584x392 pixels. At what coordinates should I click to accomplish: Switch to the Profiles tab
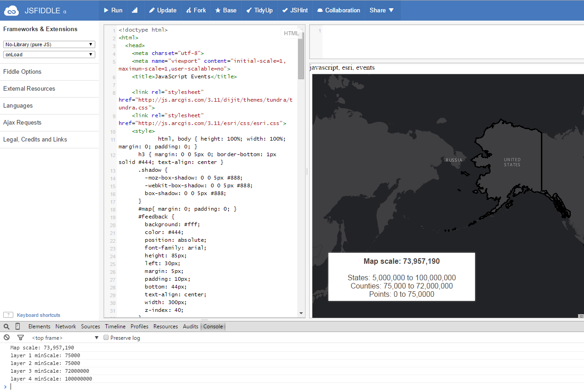(x=140, y=327)
